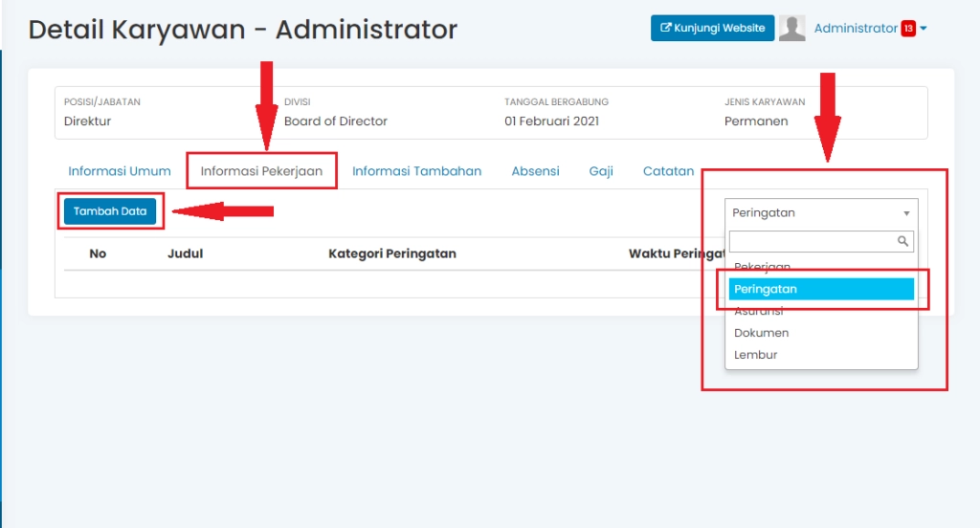
Task: Focus the dropdown search text field
Action: [812, 241]
